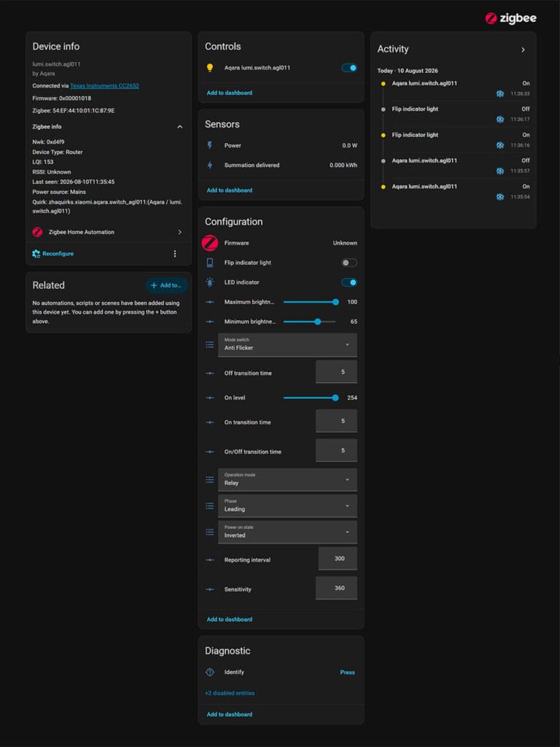Click the light bulb icon in Controls
The image size is (560, 747).
click(209, 68)
